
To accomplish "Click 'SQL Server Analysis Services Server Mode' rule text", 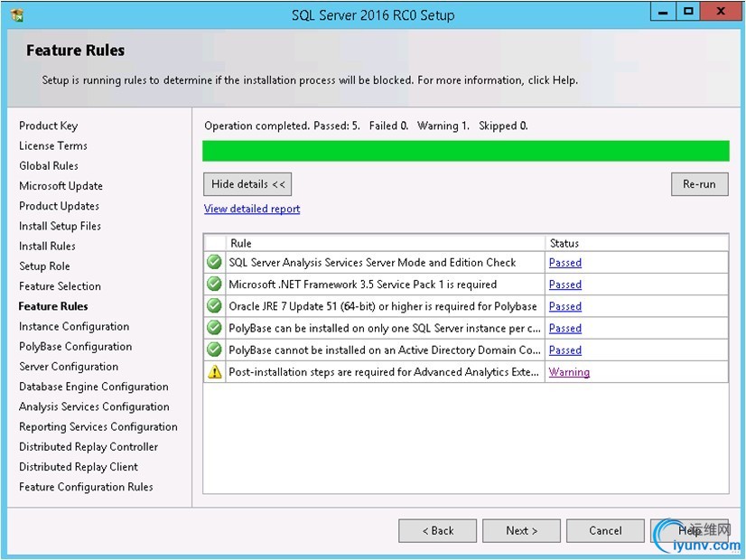I will click(x=372, y=263).
